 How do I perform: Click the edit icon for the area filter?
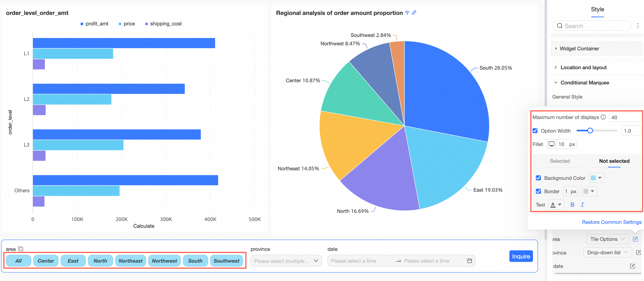[x=635, y=239]
